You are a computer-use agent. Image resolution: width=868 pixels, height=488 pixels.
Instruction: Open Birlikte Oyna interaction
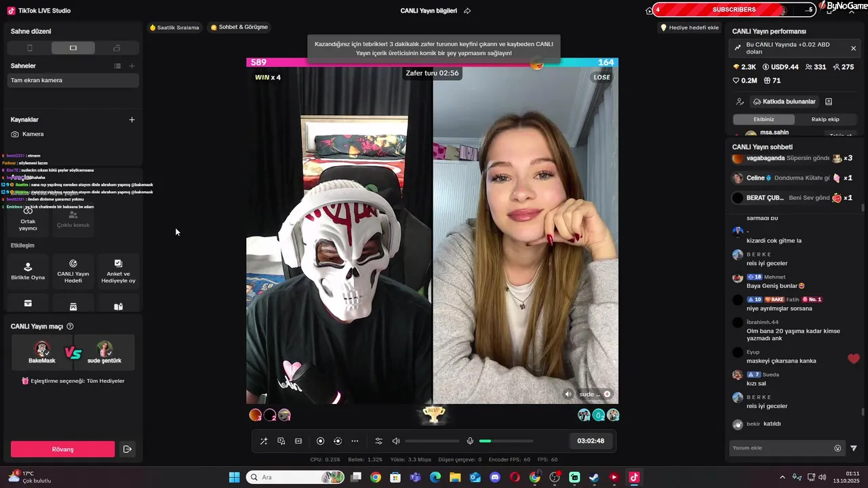(x=28, y=271)
